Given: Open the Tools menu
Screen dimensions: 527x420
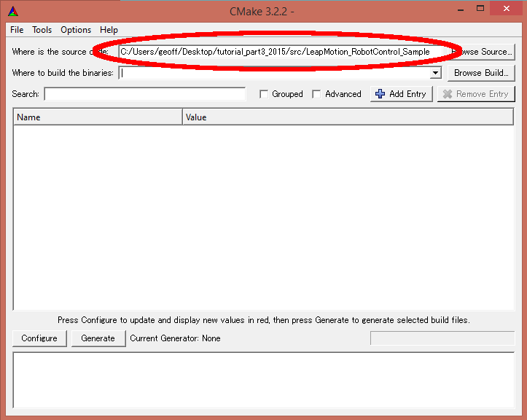Looking at the screenshot, I should point(42,30).
